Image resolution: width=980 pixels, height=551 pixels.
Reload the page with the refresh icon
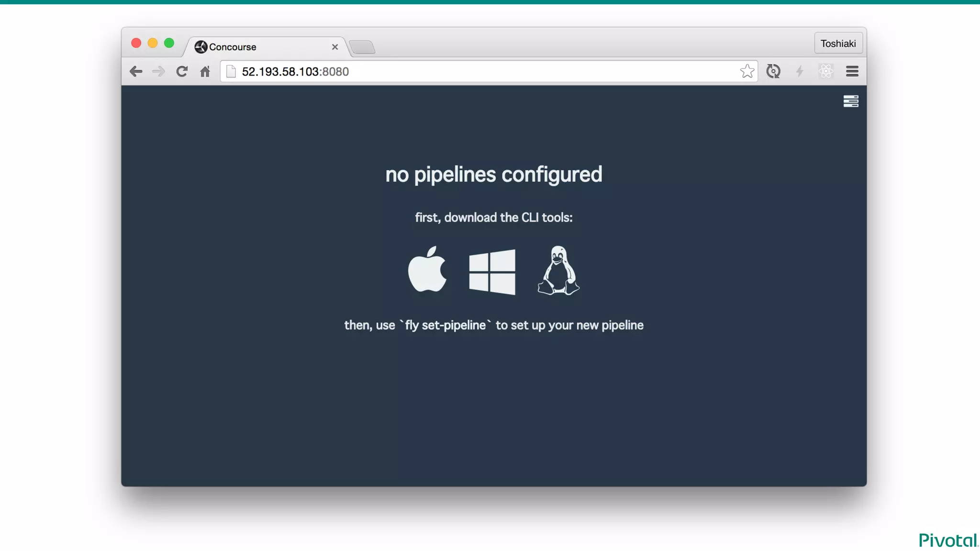click(182, 72)
